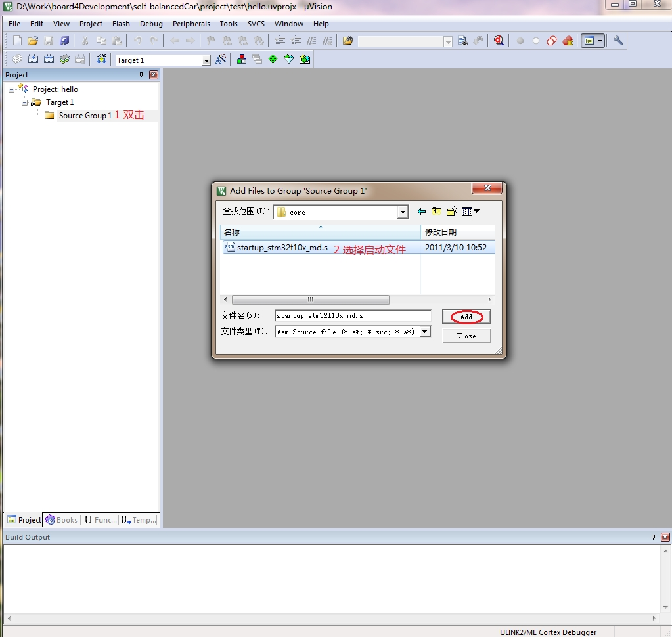Switch to the Temp... tab

pos(139,520)
